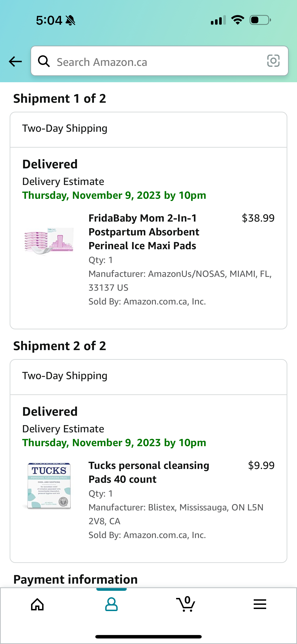Go to the Home tab icon

37,605
